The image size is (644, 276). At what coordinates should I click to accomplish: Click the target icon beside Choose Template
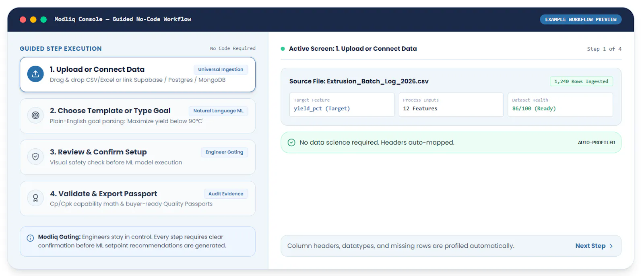tap(35, 115)
